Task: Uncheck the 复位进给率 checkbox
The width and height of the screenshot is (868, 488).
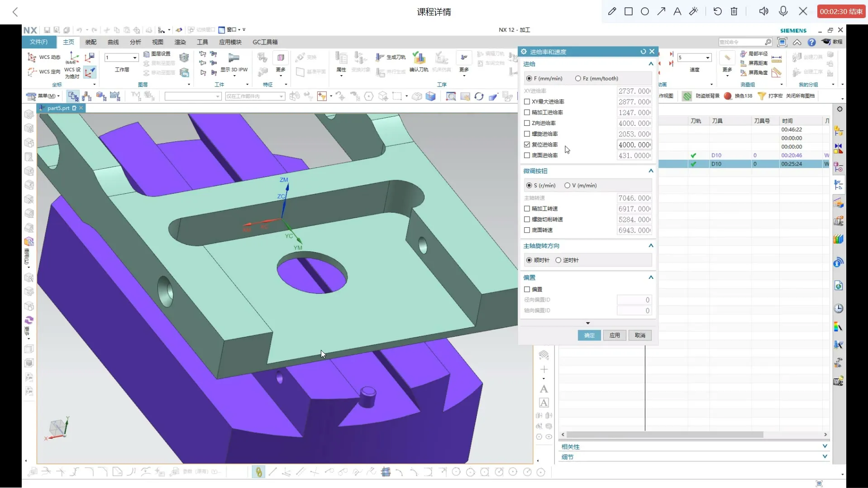Action: [x=527, y=144]
